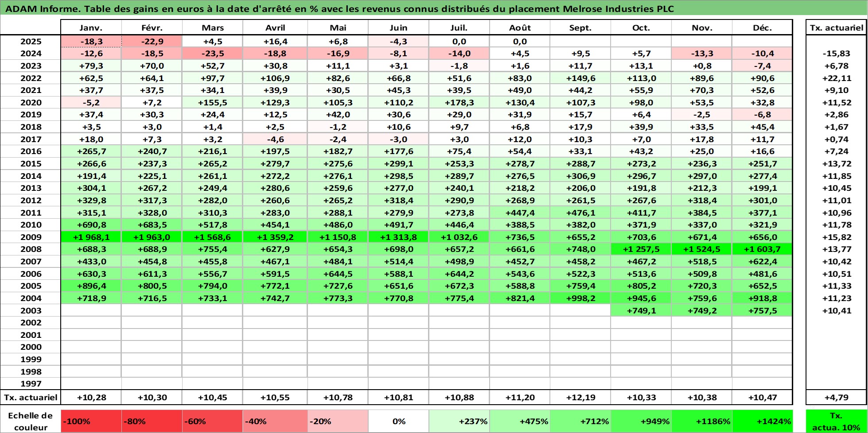Select the 2003 row label
This screenshot has height=433, width=868.
pyautogui.click(x=31, y=311)
